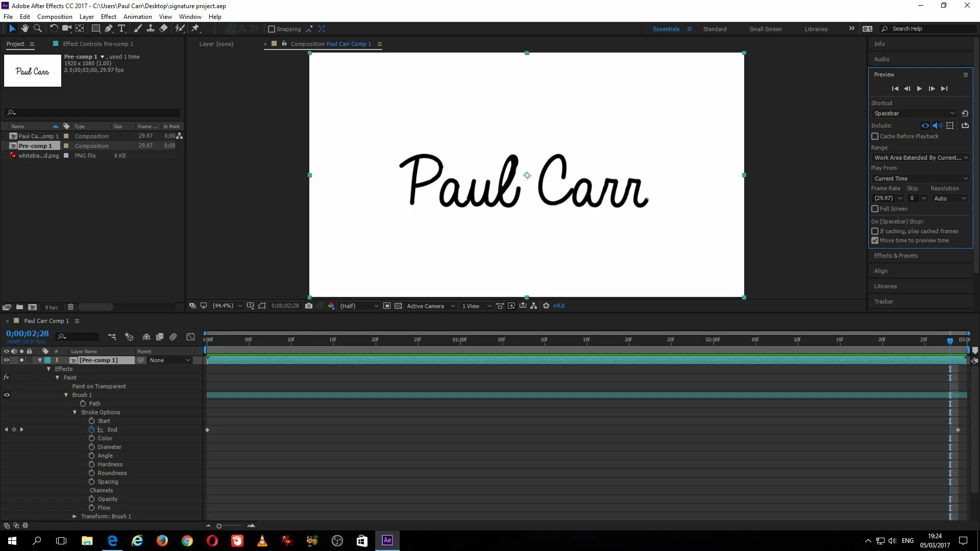Select the Eraser tool

click(x=163, y=29)
